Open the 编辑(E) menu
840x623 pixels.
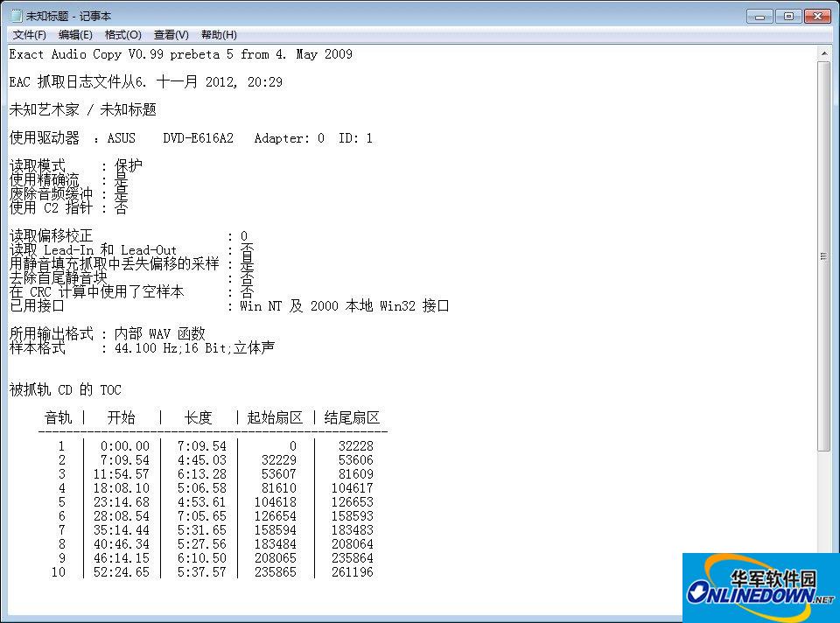point(75,35)
